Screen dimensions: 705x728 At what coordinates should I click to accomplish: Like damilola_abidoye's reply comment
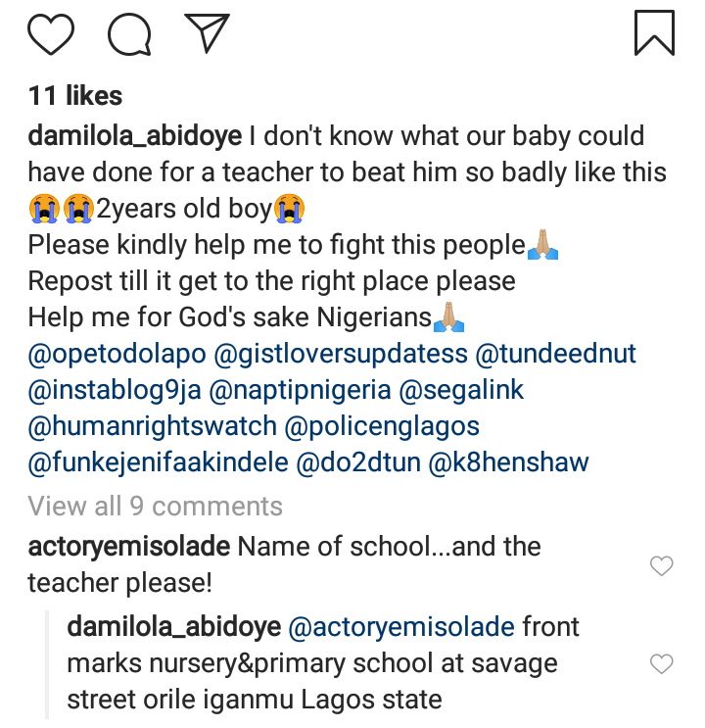[x=662, y=663]
